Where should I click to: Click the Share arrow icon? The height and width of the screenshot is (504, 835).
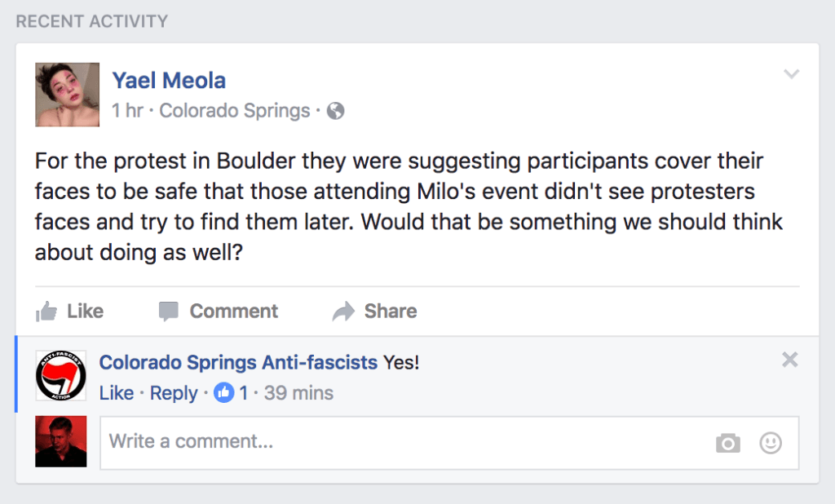[x=343, y=312]
